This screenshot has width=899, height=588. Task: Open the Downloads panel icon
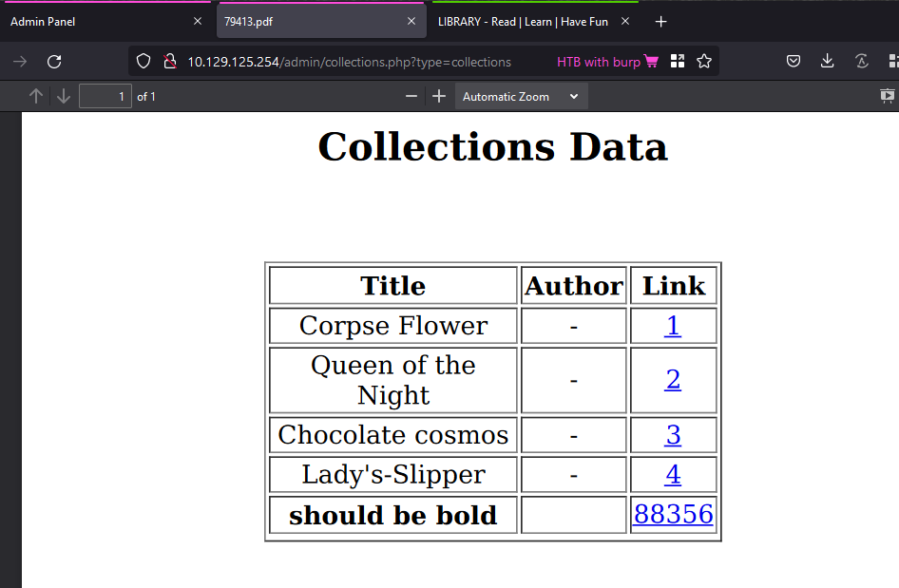tap(828, 62)
